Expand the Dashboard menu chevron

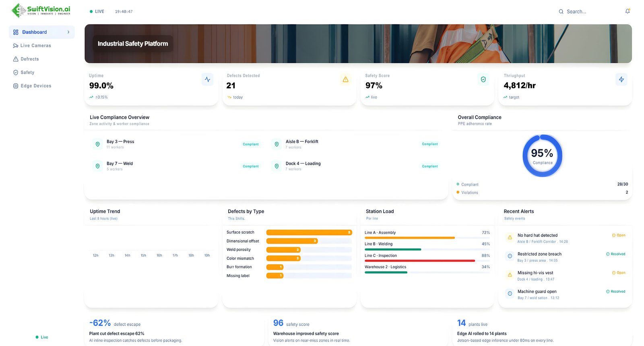pos(68,32)
